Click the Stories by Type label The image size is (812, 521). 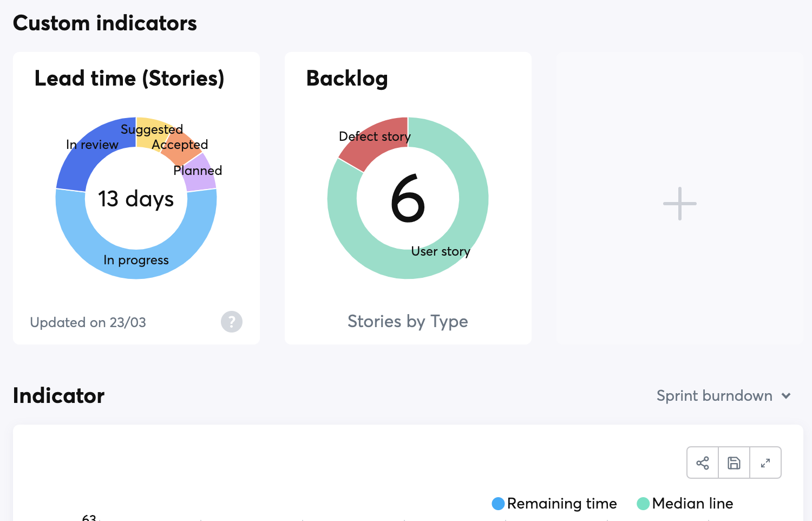(408, 321)
